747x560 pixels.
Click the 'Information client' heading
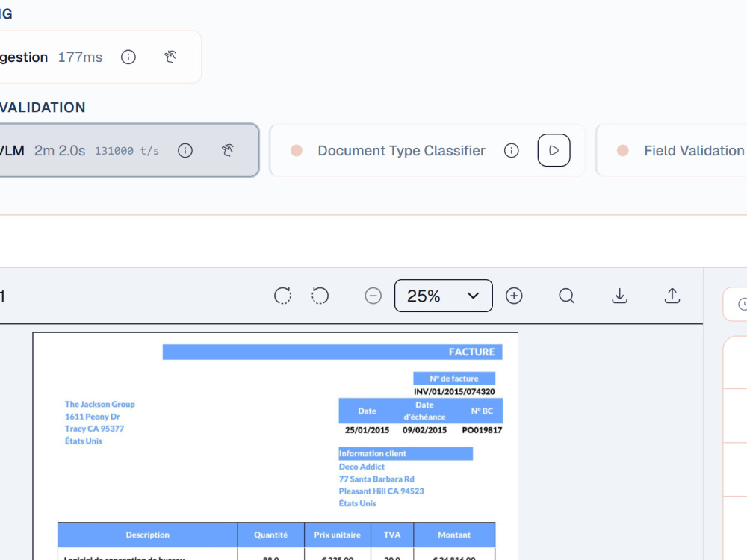click(373, 453)
